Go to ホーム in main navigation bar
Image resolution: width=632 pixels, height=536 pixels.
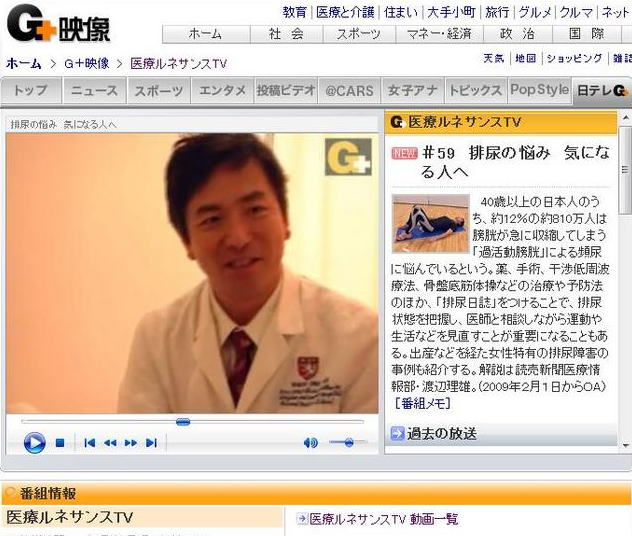[x=206, y=34]
